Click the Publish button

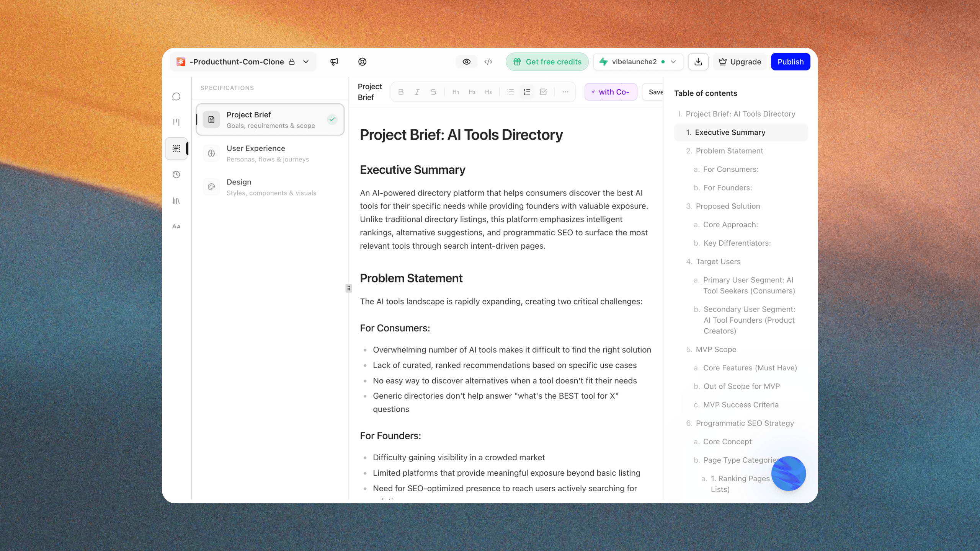coord(790,62)
